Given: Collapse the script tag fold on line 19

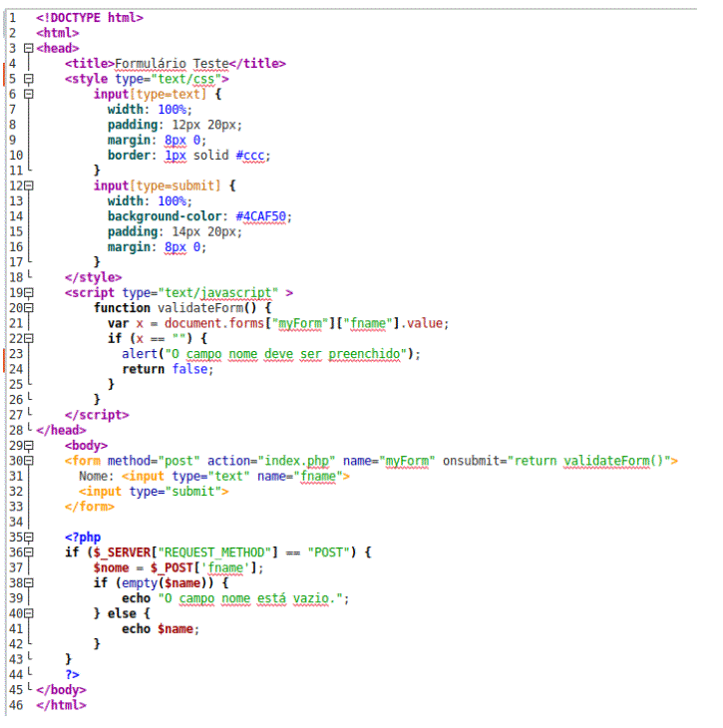Looking at the screenshot, I should pyautogui.click(x=28, y=292).
